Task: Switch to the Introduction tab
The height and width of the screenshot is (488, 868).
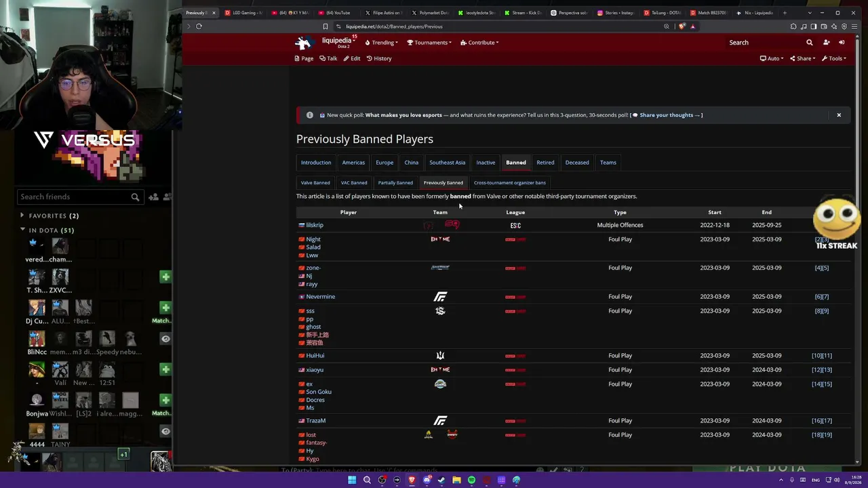Action: pos(316,163)
